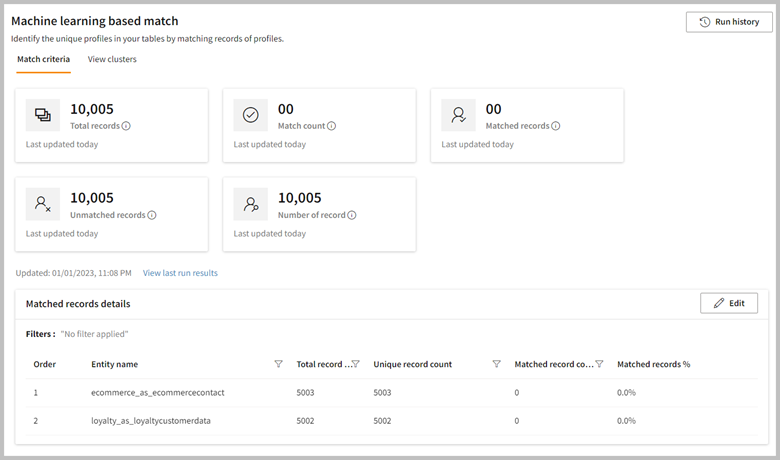The height and width of the screenshot is (460, 780).
Task: Show info tooltip for Matched records
Action: [x=556, y=126]
